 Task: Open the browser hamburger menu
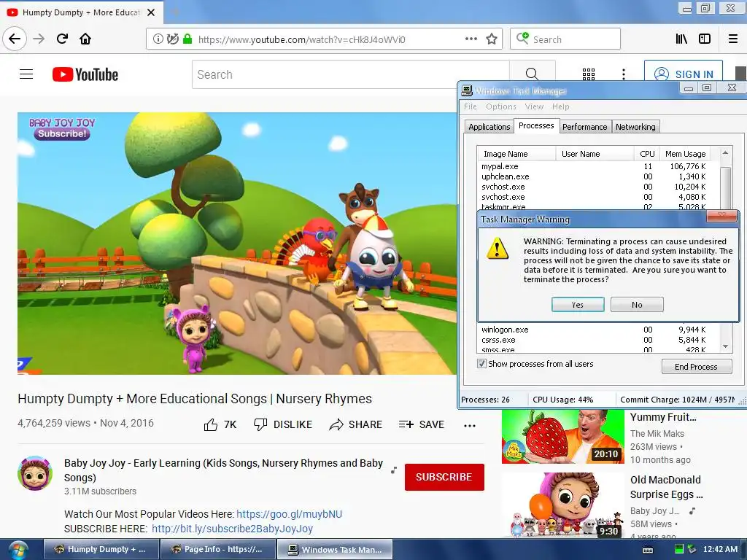pos(733,39)
